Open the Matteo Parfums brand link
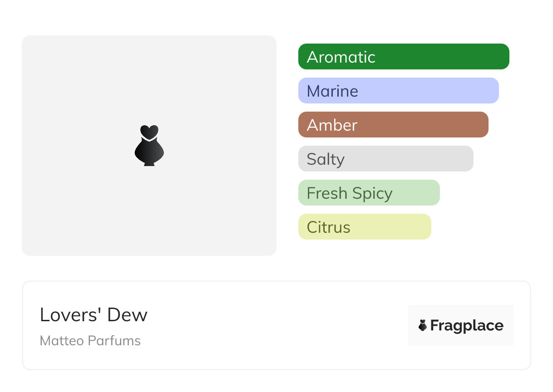The height and width of the screenshot is (392, 553). [90, 341]
